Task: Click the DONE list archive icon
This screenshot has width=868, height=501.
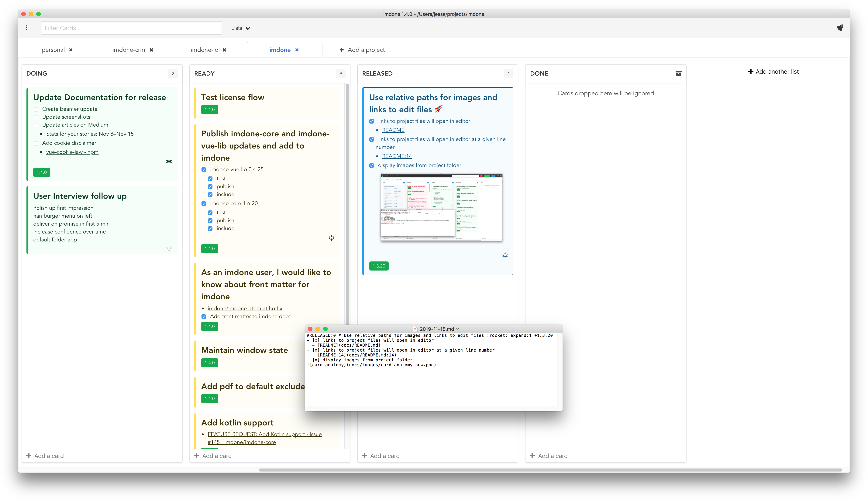Action: pos(678,73)
